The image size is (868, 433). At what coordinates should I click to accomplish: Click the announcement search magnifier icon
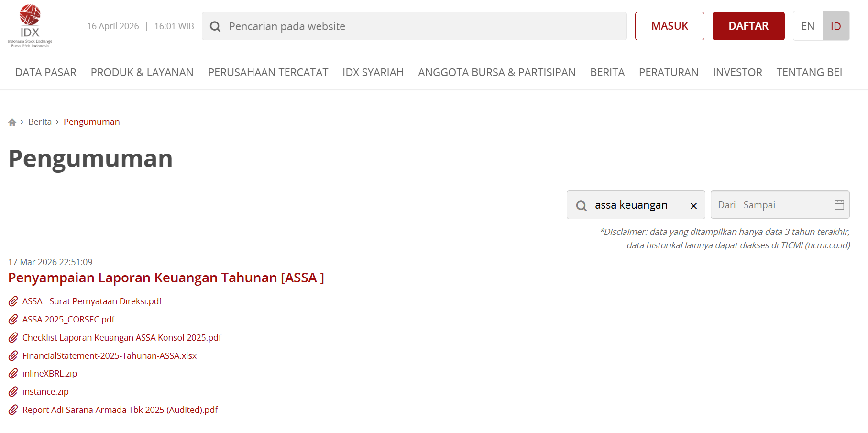pyautogui.click(x=582, y=206)
